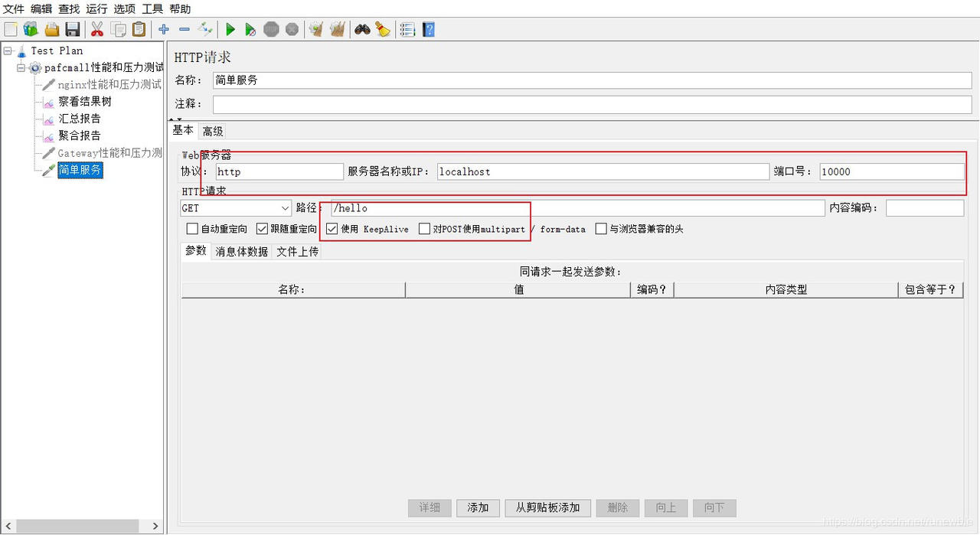Viewport: 980px width, 535px height.
Task: Select pafcmall性能和压力测试 thread group
Action: coord(103,67)
